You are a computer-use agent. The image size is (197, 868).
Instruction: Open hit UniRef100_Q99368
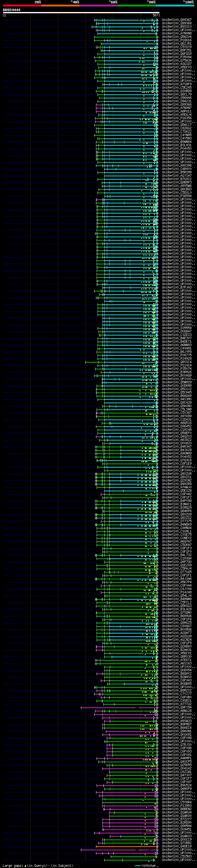click(177, 23)
